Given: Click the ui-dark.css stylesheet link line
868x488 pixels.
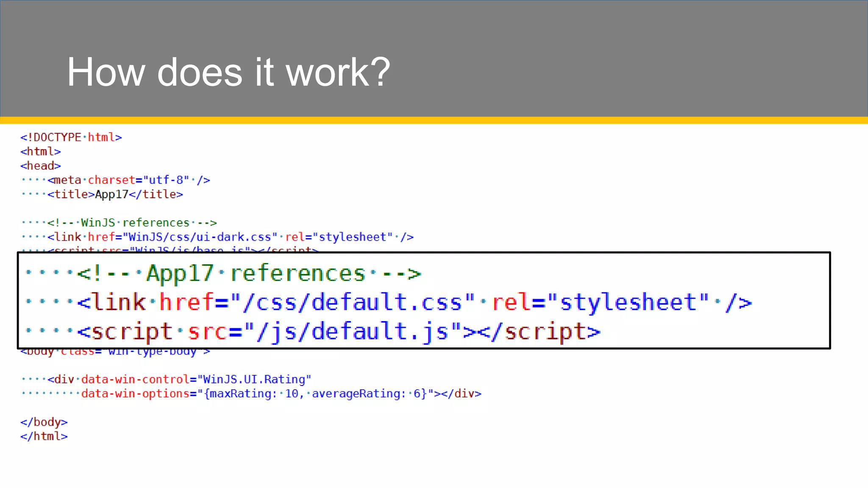Looking at the screenshot, I should (x=230, y=237).
